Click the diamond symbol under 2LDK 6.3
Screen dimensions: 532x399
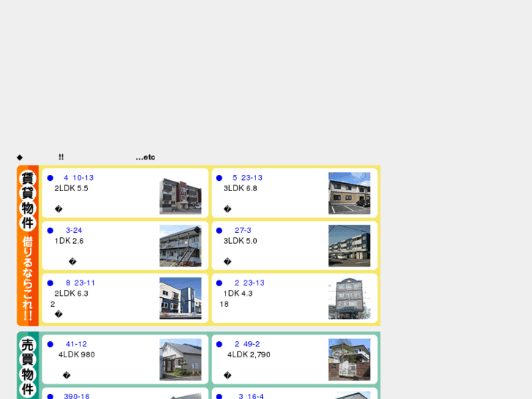pyautogui.click(x=59, y=315)
